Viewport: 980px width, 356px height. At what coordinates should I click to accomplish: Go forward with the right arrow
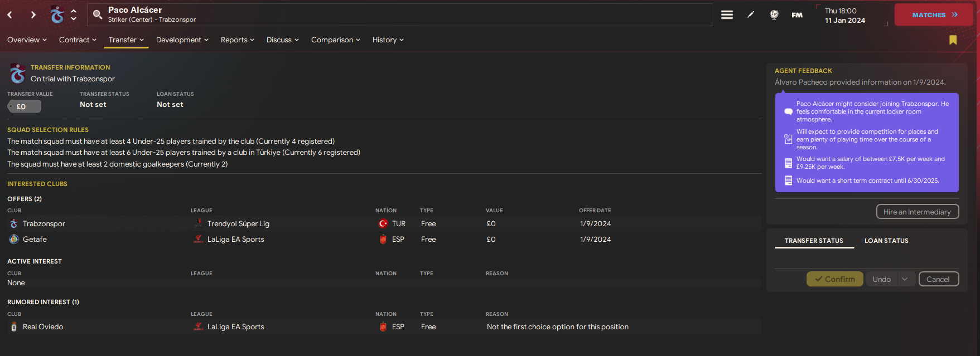tap(33, 15)
